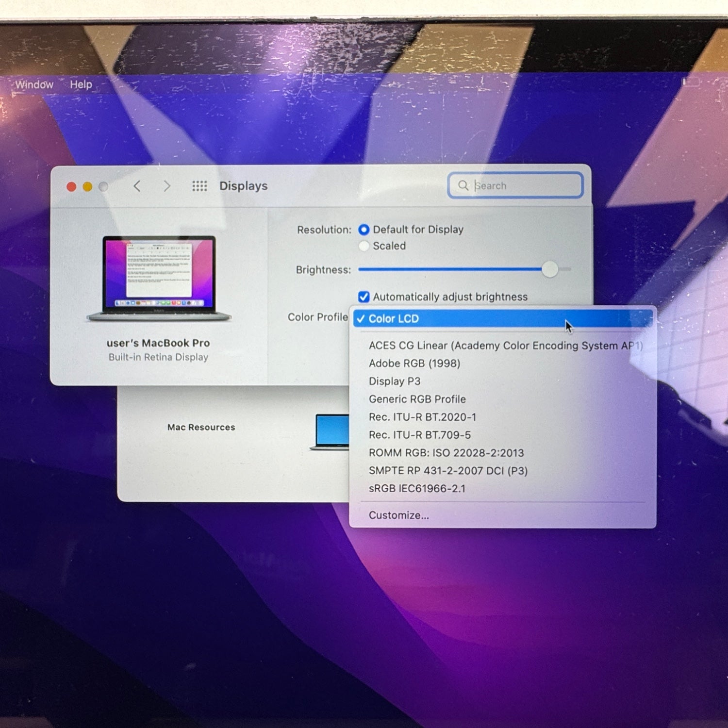Go back with the left chevron
This screenshot has width=728, height=728.
tap(137, 186)
